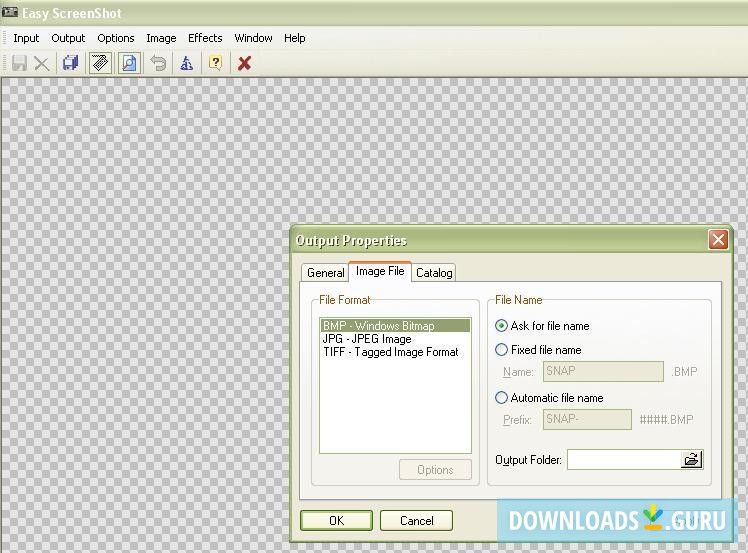Click the blue multiple-floppy save all icon
748x553 pixels.
tap(71, 63)
